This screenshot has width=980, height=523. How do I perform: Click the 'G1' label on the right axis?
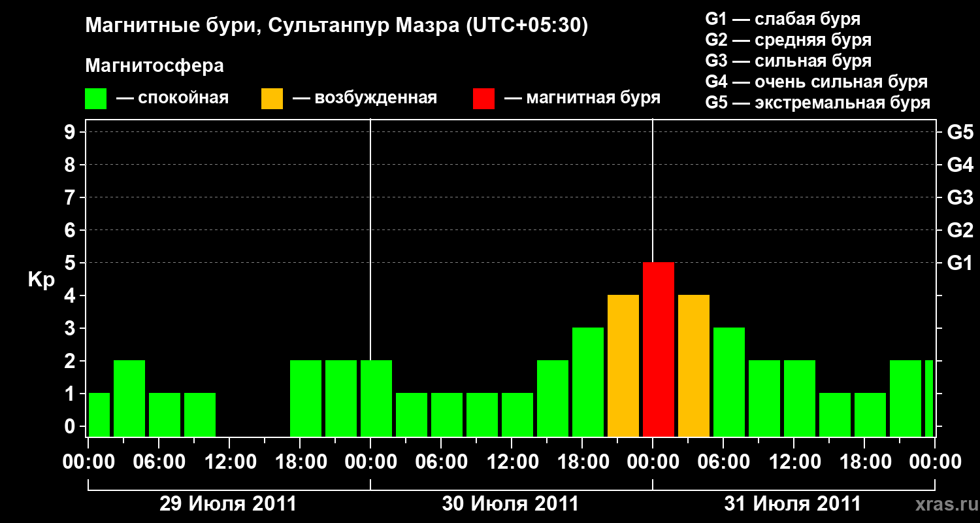960,263
